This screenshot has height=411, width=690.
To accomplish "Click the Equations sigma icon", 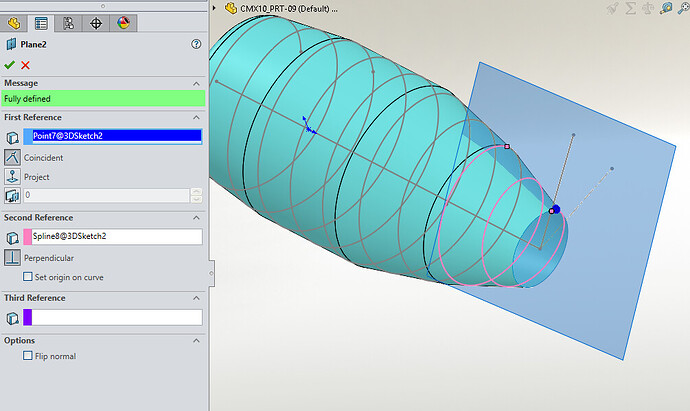I will [x=631, y=8].
